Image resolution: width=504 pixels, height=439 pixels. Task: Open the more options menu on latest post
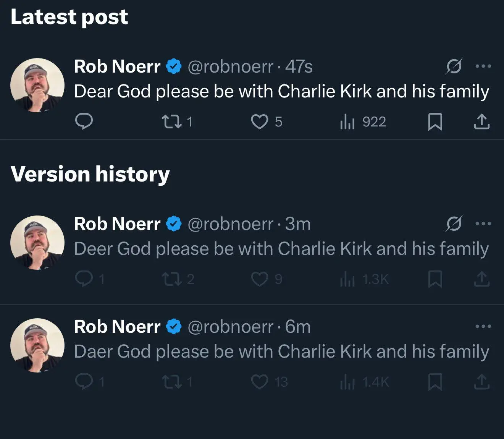(483, 66)
